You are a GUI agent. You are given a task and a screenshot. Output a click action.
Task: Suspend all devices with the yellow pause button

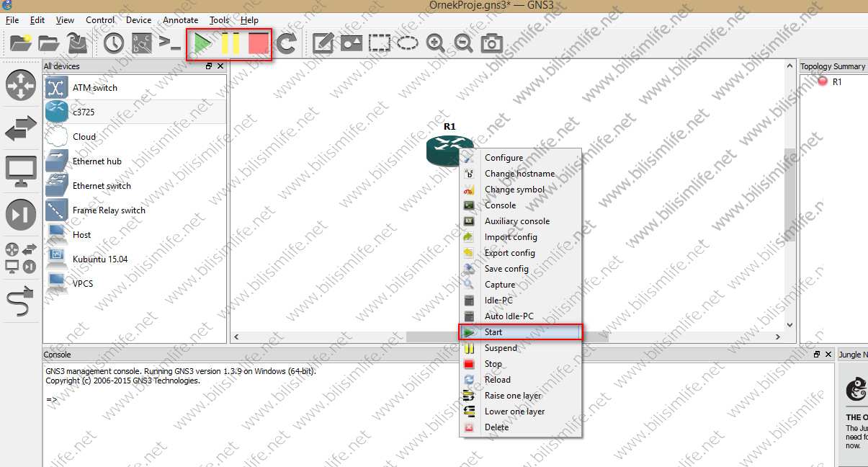231,43
